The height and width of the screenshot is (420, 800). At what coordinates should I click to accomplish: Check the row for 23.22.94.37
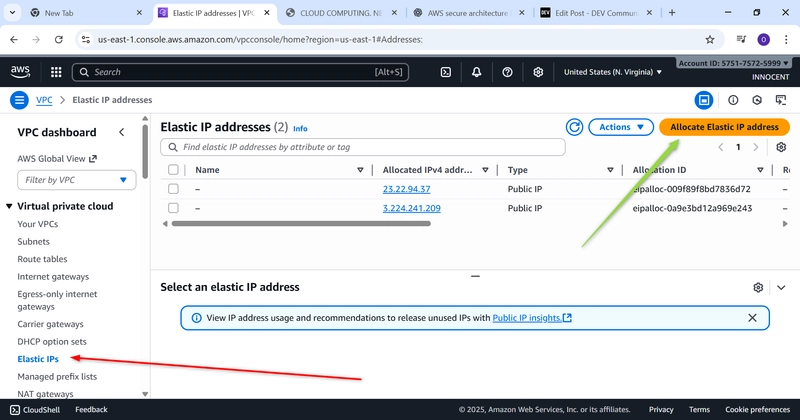point(173,189)
